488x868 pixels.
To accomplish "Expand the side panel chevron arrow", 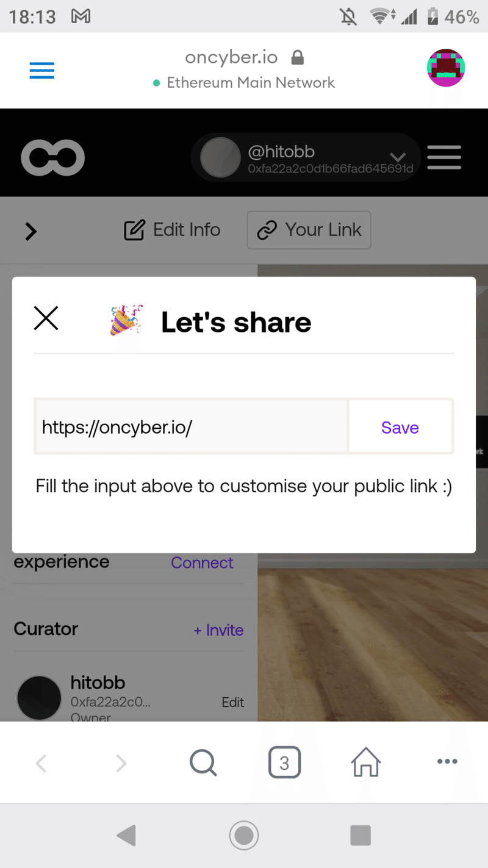I will pyautogui.click(x=30, y=231).
